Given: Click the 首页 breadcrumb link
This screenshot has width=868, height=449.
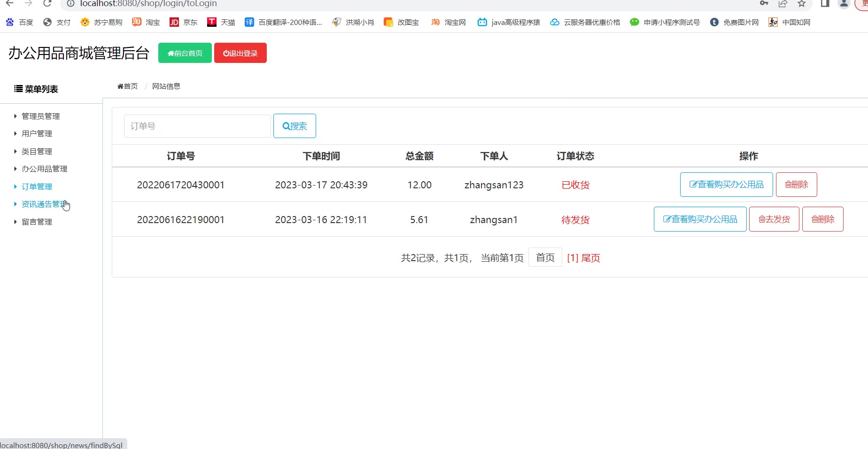Looking at the screenshot, I should pyautogui.click(x=127, y=86).
